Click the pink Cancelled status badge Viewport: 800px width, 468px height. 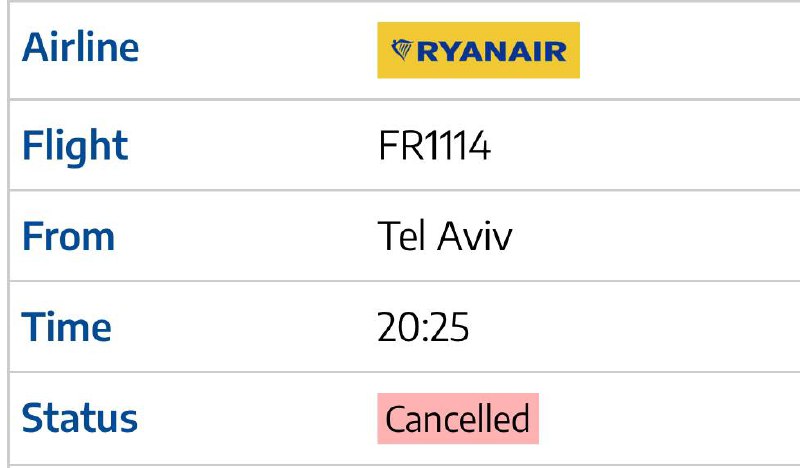458,418
